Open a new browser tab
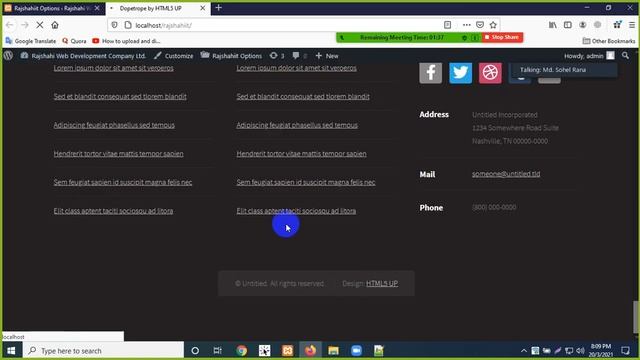This screenshot has width=640, height=360. coord(218,8)
